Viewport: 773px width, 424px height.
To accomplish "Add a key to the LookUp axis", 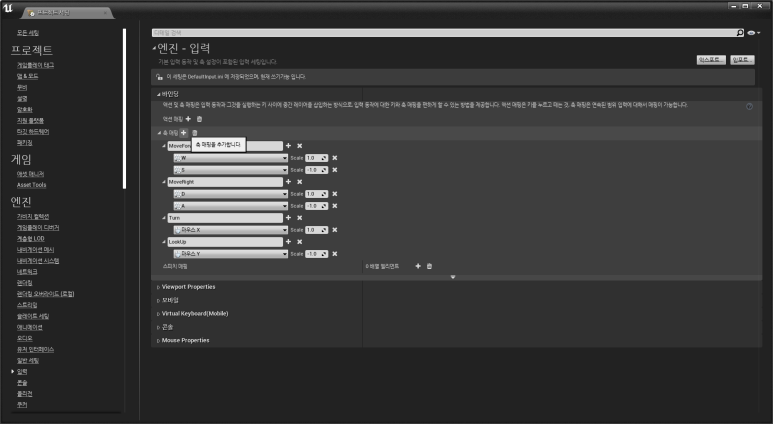I will pos(288,242).
